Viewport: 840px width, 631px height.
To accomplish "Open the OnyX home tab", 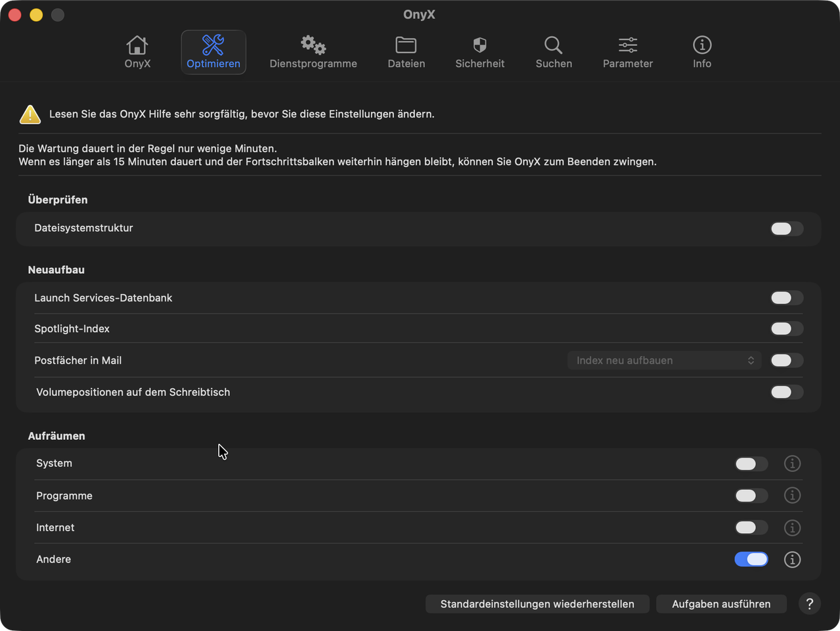I will 137,53.
